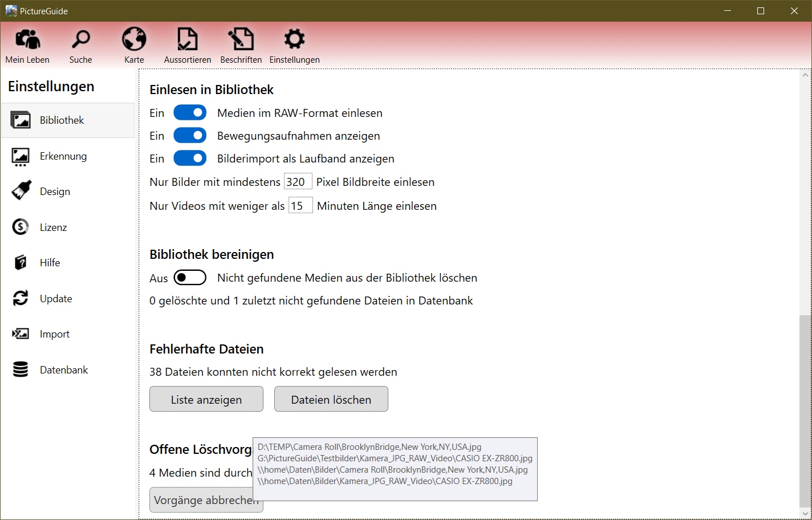Toggle Bewegungsaufnahmen anzeigen switch

tap(190, 136)
